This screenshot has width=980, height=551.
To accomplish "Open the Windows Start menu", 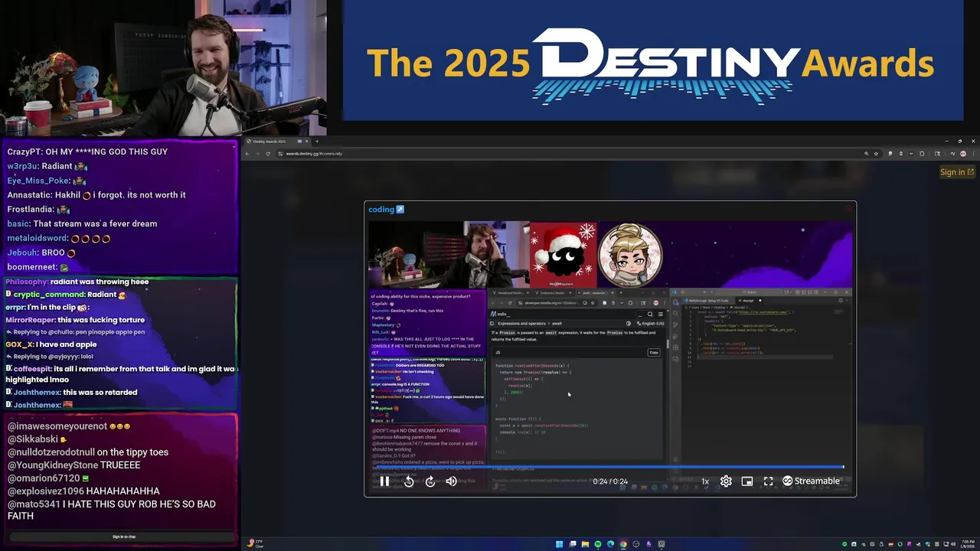I will (x=560, y=544).
